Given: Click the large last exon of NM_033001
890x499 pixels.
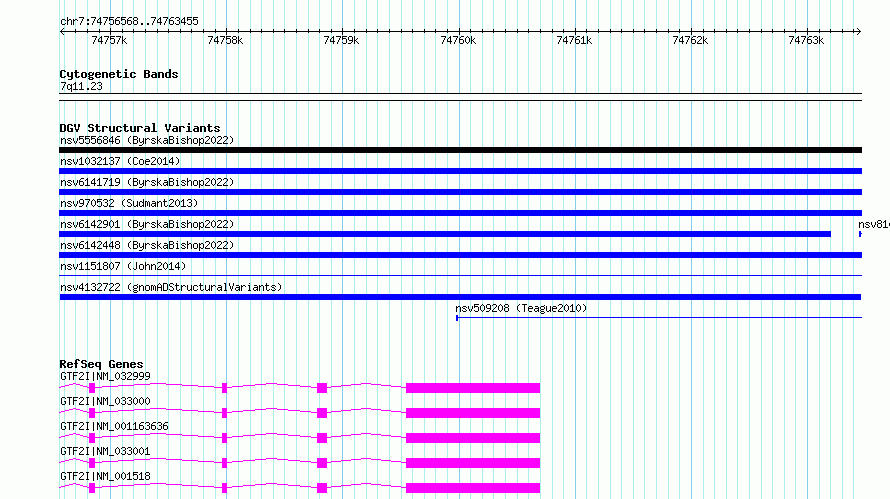Looking at the screenshot, I should pyautogui.click(x=473, y=463).
